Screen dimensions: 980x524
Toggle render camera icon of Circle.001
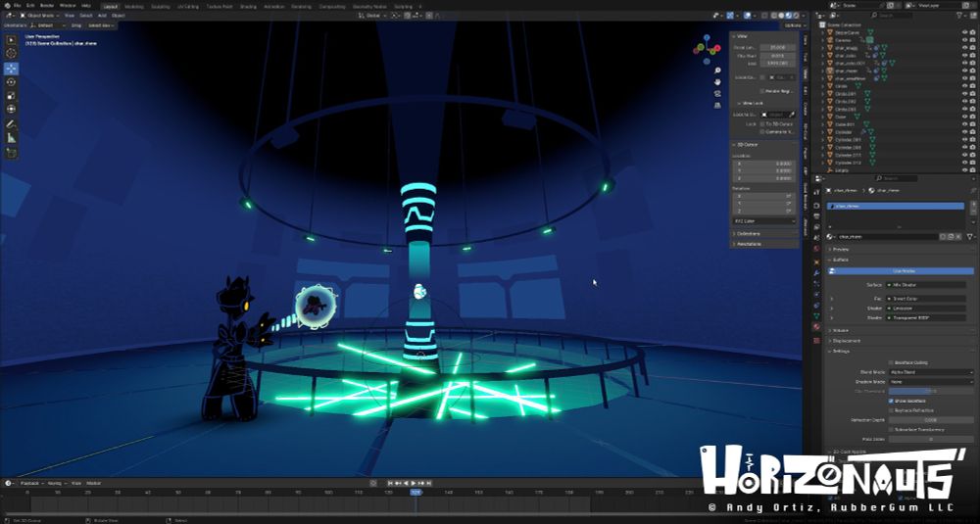coord(972,94)
